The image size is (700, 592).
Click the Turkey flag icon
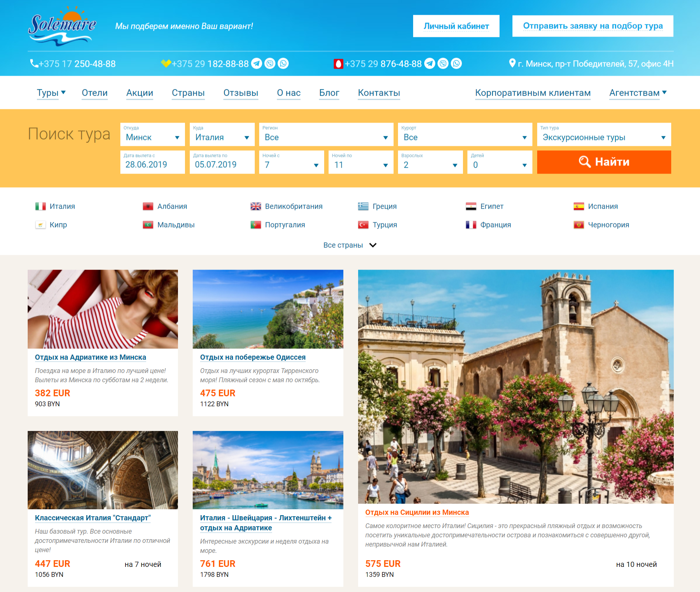(x=363, y=225)
